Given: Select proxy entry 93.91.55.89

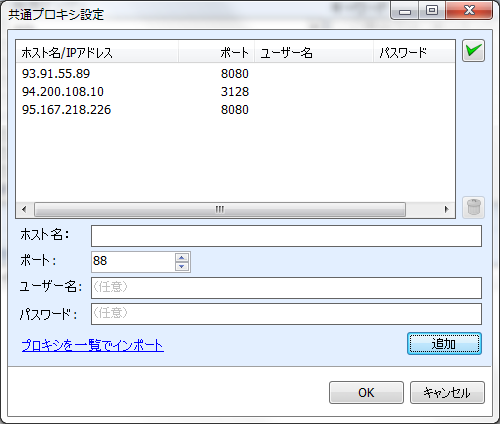Looking at the screenshot, I should [x=235, y=74].
